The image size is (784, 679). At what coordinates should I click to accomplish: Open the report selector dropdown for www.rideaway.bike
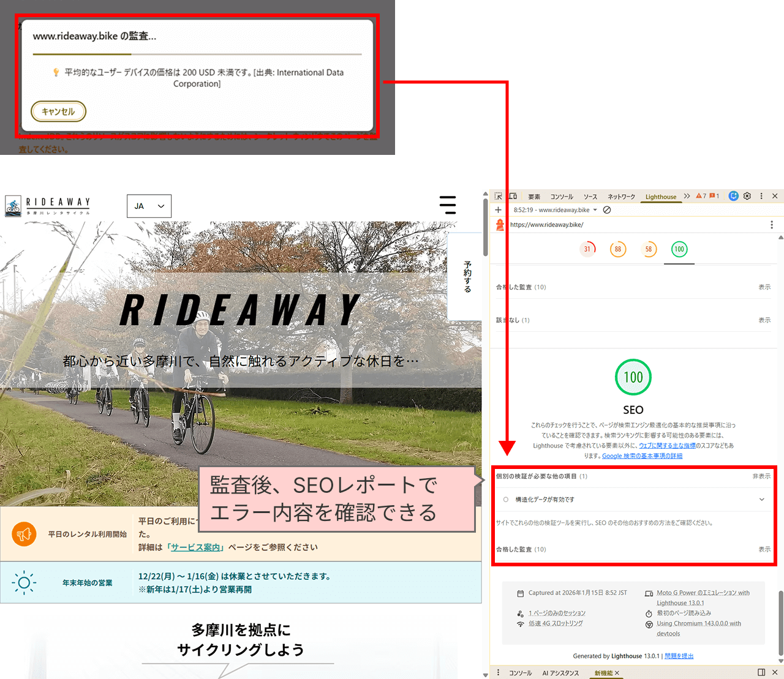pyautogui.click(x=595, y=210)
